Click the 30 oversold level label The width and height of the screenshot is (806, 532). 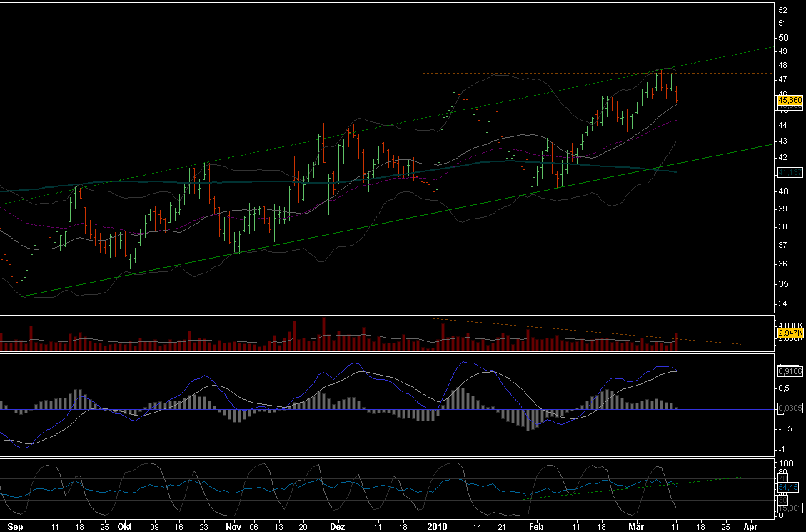pos(783,500)
